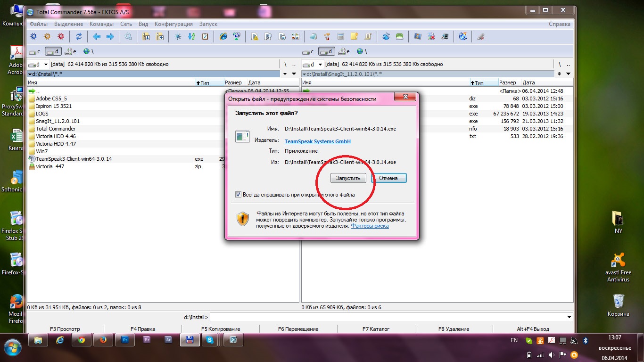Open the TeamSpeak Systems GmbH publisher link
644x362 pixels.
coord(317,141)
